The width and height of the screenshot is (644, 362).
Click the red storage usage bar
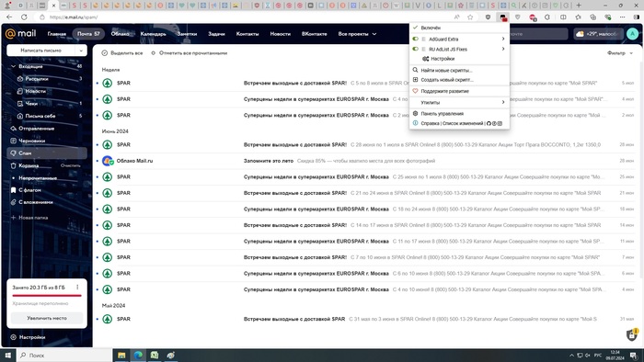tap(47, 295)
